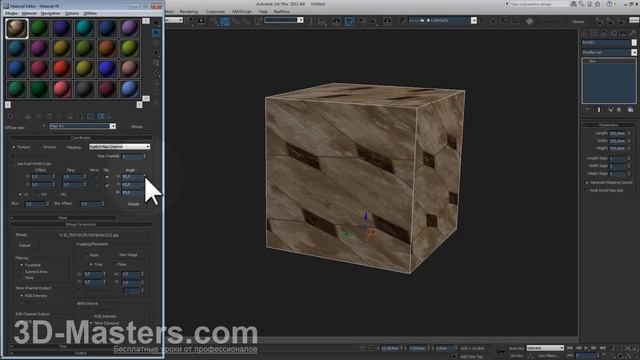Click the Sample Type icon in Material Editor

pos(156,22)
